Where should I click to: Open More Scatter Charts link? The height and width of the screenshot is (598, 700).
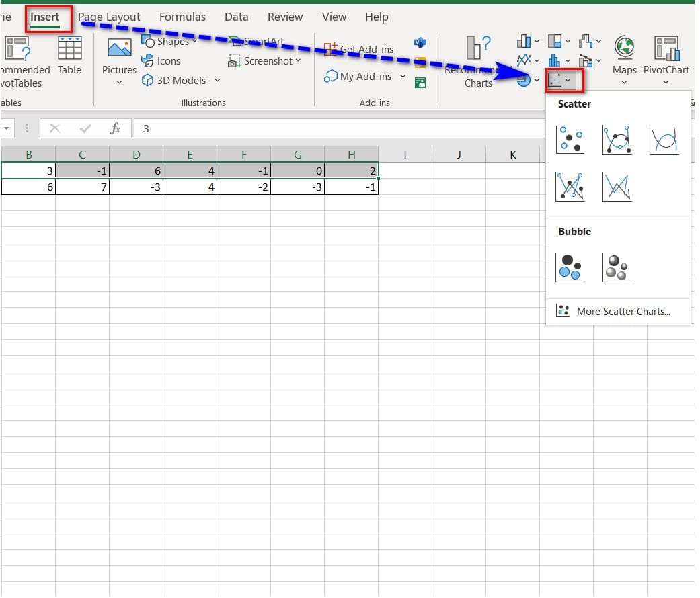point(623,312)
